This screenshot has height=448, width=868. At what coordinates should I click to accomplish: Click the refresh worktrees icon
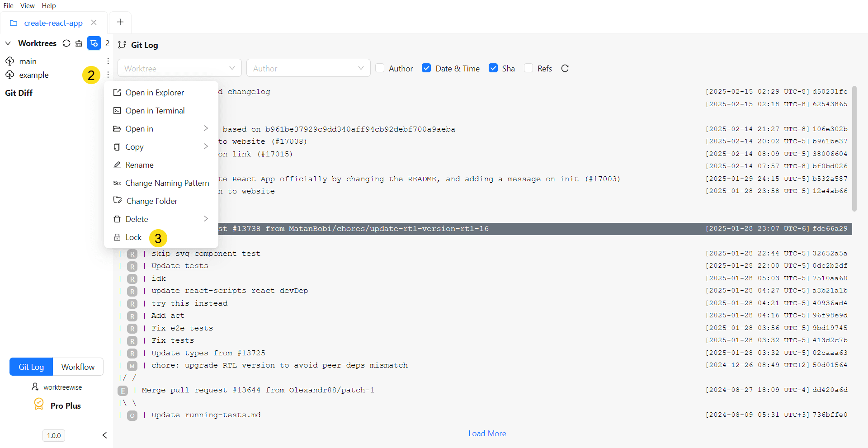[66, 43]
